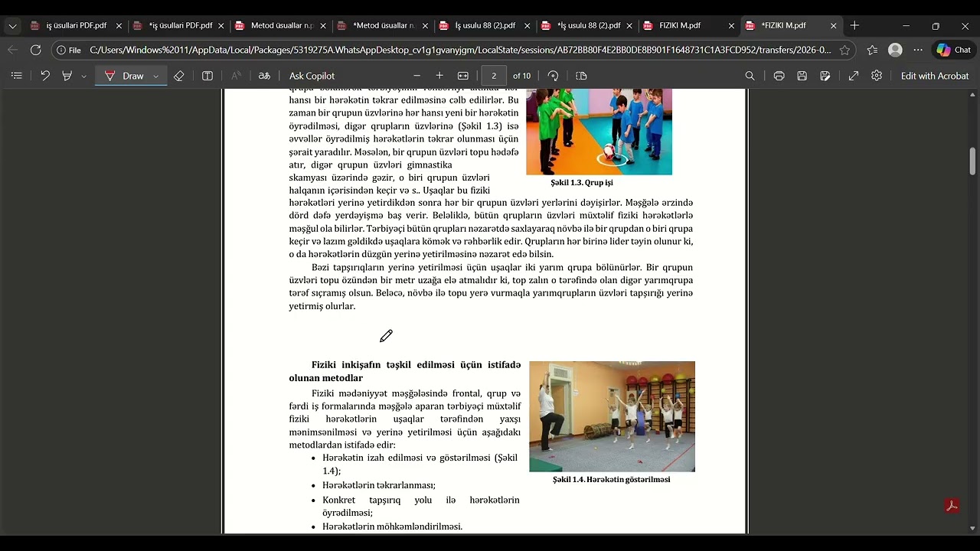Image resolution: width=980 pixels, height=551 pixels.
Task: Switch to first Metod üsuallar tab
Action: point(280,25)
